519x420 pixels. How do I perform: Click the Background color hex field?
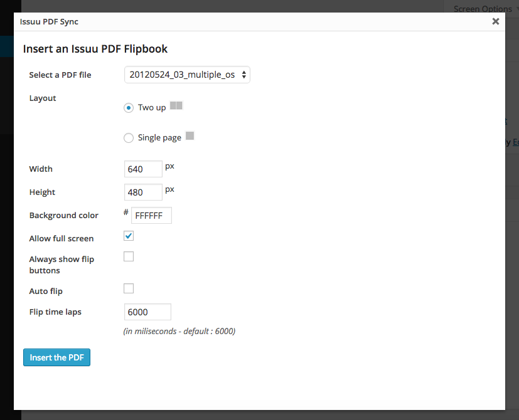tap(152, 215)
